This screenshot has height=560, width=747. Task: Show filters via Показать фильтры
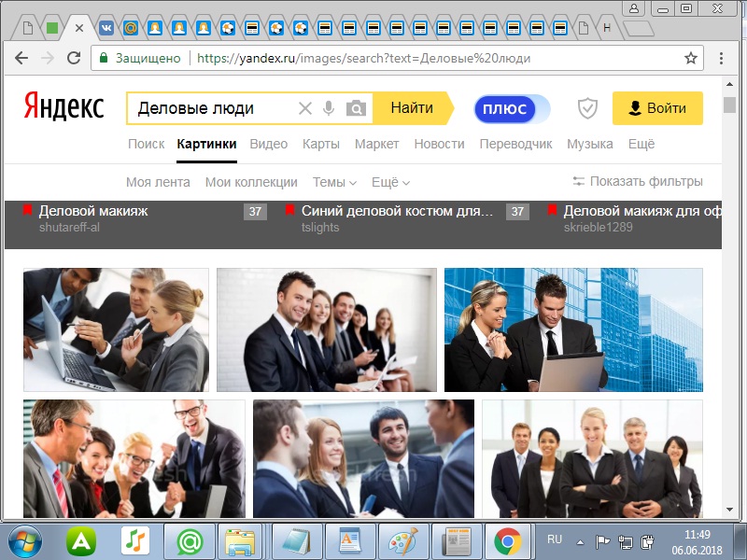tap(638, 182)
